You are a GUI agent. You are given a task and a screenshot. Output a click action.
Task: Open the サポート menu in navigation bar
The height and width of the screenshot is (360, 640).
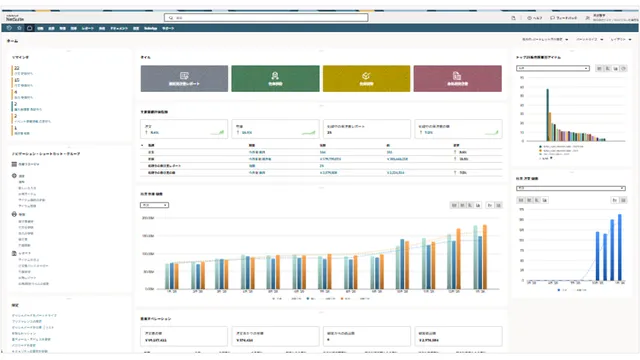168,29
